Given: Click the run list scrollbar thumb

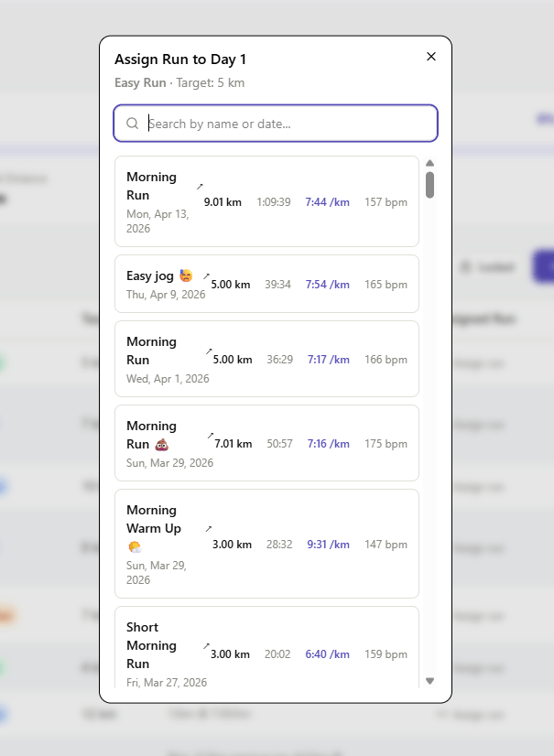Looking at the screenshot, I should point(430,185).
